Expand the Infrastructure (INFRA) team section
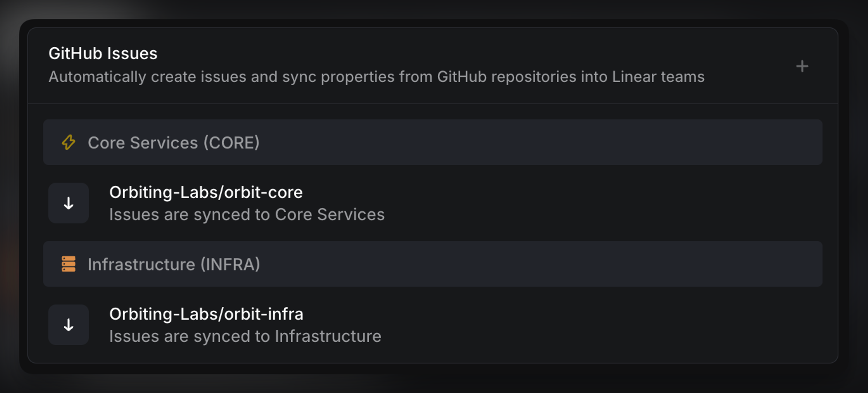 pyautogui.click(x=174, y=265)
